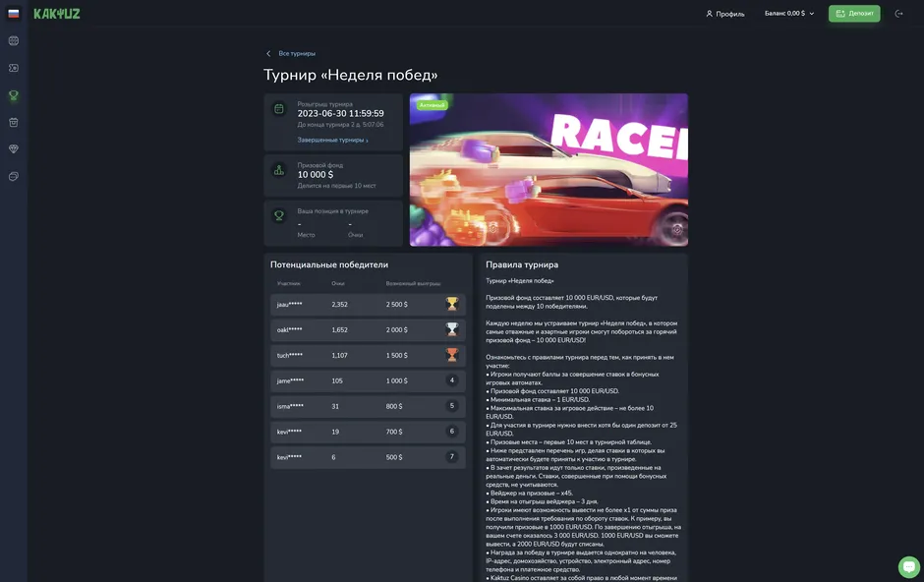This screenshot has height=582, width=924.
Task: Click the 10 000 $ prize fund amount
Action: (316, 175)
